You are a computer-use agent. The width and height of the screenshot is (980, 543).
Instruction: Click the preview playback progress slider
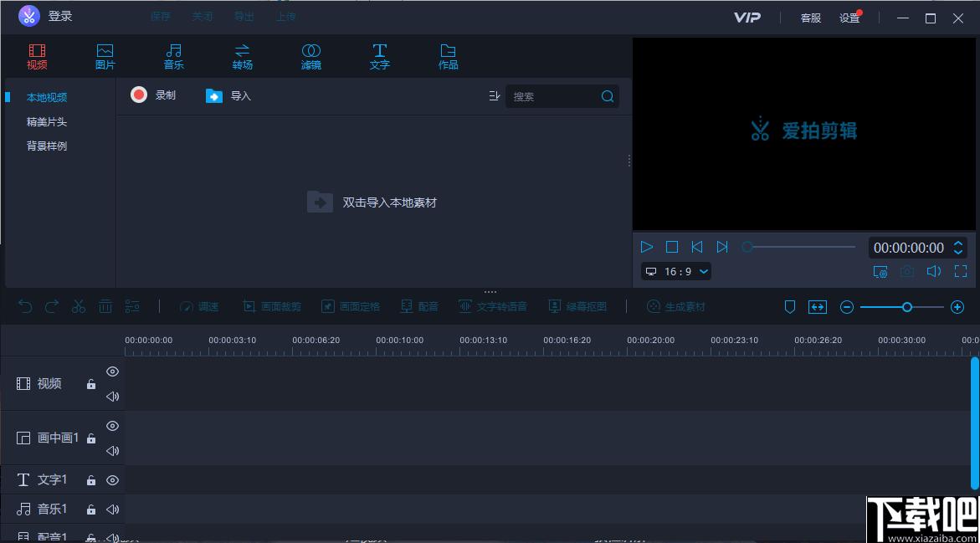tap(798, 247)
